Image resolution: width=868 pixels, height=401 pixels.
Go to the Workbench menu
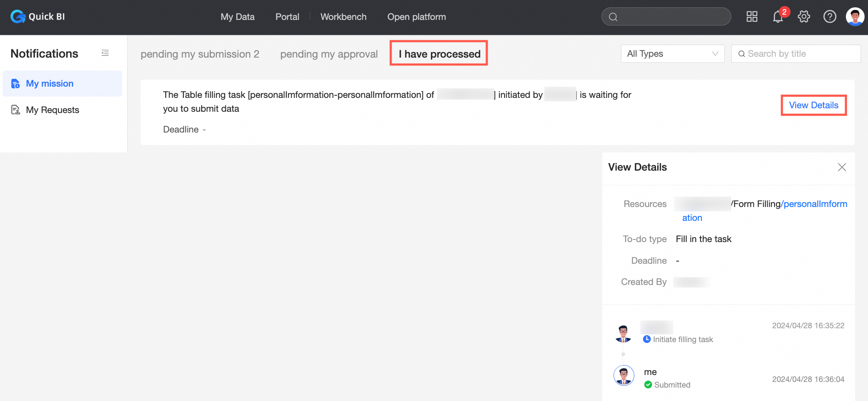[x=343, y=17]
